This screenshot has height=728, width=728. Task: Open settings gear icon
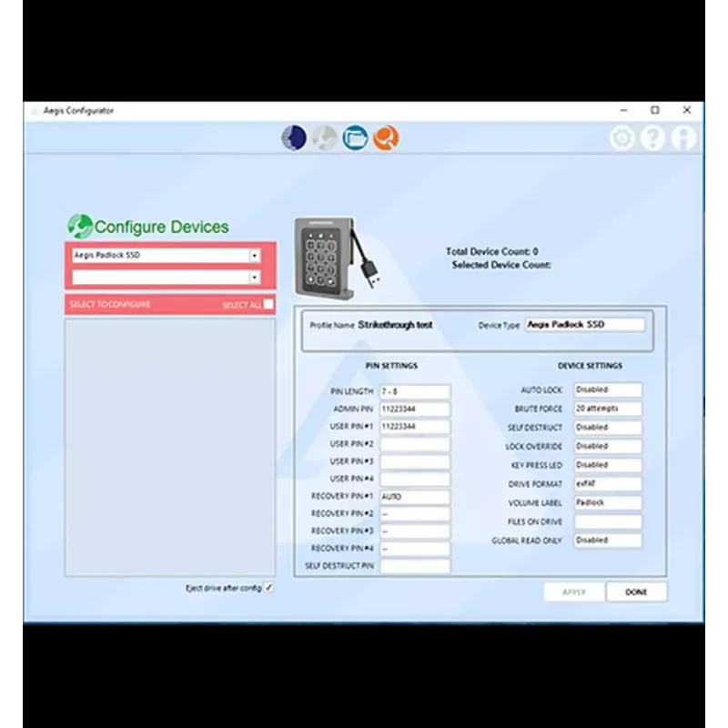click(622, 138)
